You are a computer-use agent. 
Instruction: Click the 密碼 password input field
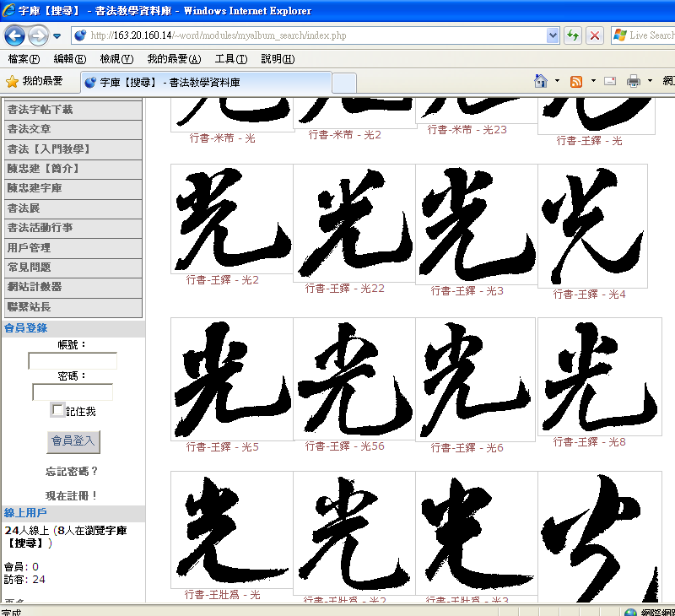pyautogui.click(x=73, y=392)
